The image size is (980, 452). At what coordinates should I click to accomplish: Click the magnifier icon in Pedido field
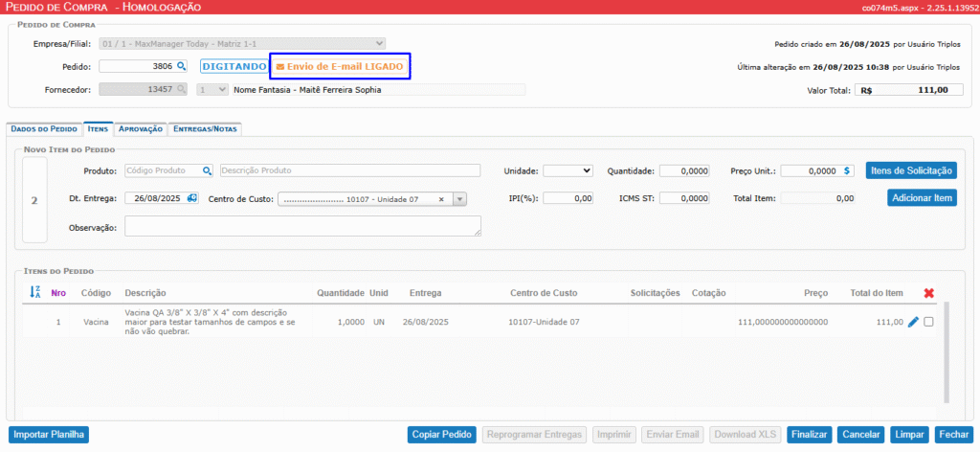pos(181,66)
